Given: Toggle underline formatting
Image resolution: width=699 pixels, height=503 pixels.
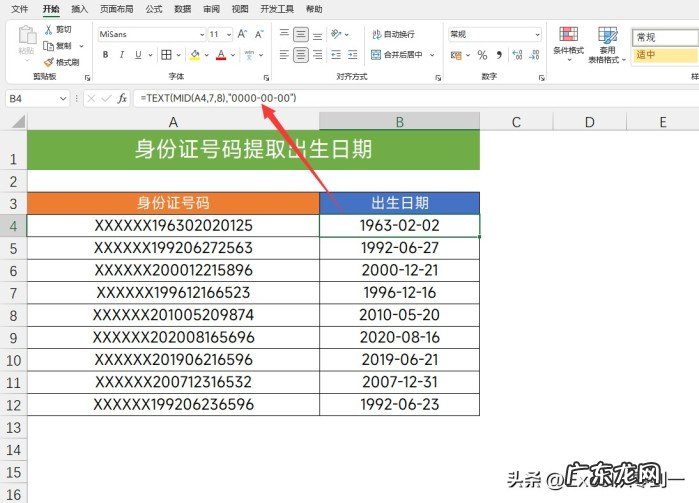Looking at the screenshot, I should [x=138, y=55].
